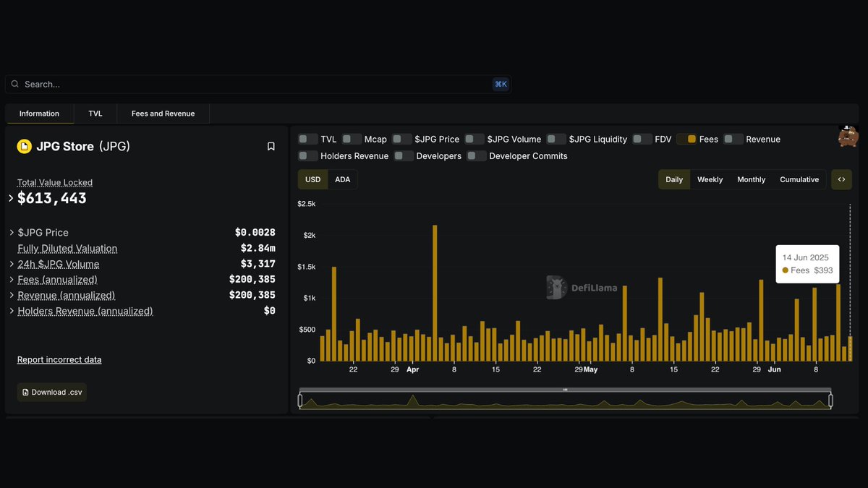The image size is (868, 488).
Task: Click the Fully Diluted Valuation label
Action: (x=67, y=248)
